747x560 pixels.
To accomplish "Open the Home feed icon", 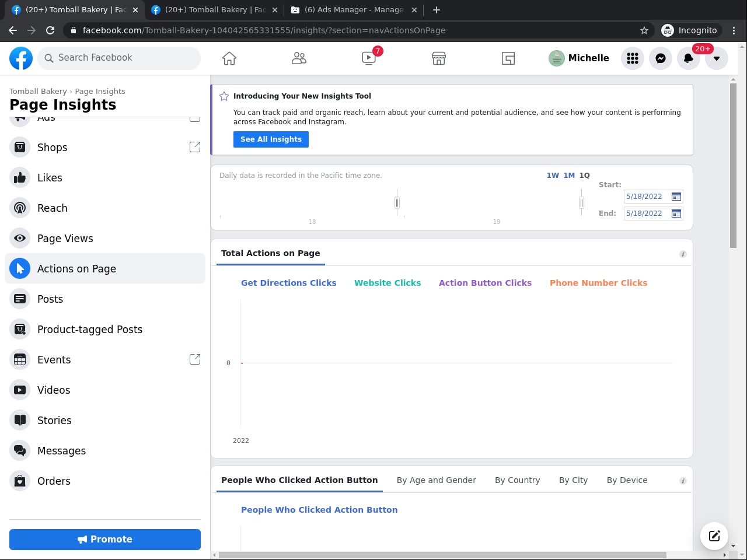I will 229,58.
